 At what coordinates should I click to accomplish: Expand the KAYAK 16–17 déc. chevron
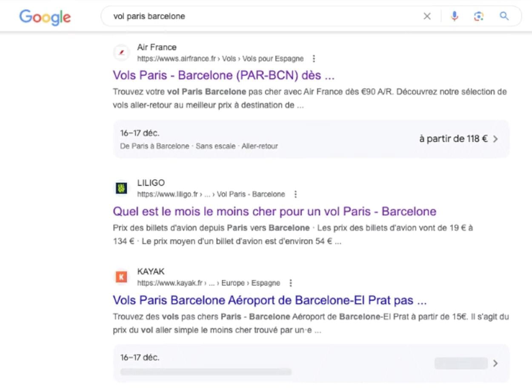click(x=495, y=363)
